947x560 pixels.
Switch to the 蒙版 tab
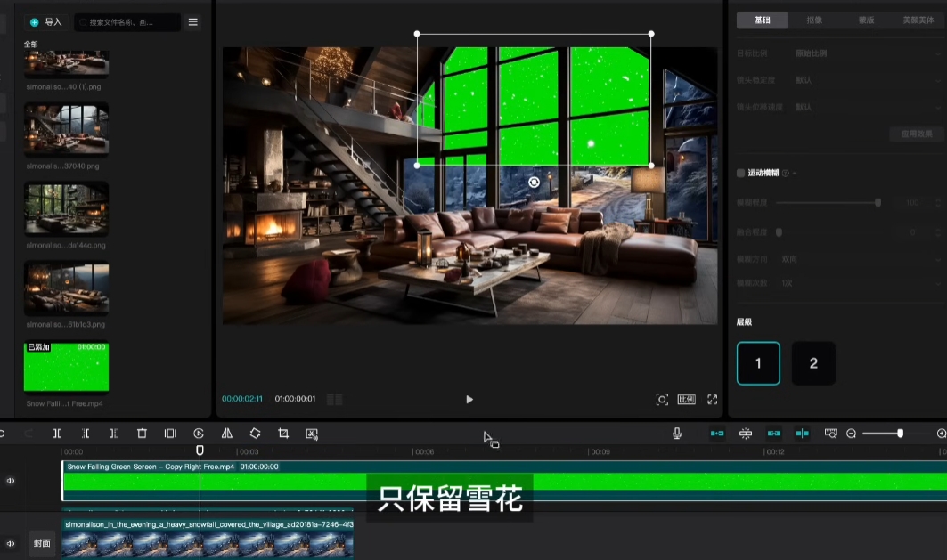866,20
